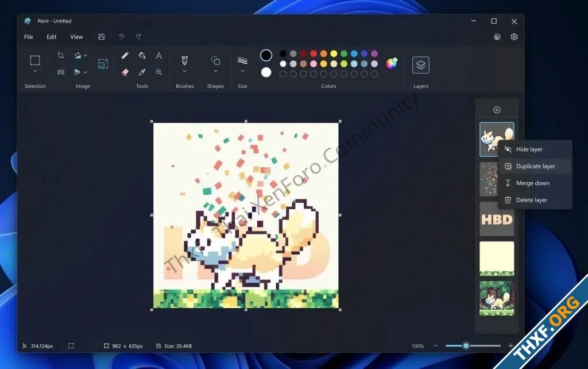The height and width of the screenshot is (369, 588).
Task: Click the zoom slider handle
Action: tap(466, 346)
